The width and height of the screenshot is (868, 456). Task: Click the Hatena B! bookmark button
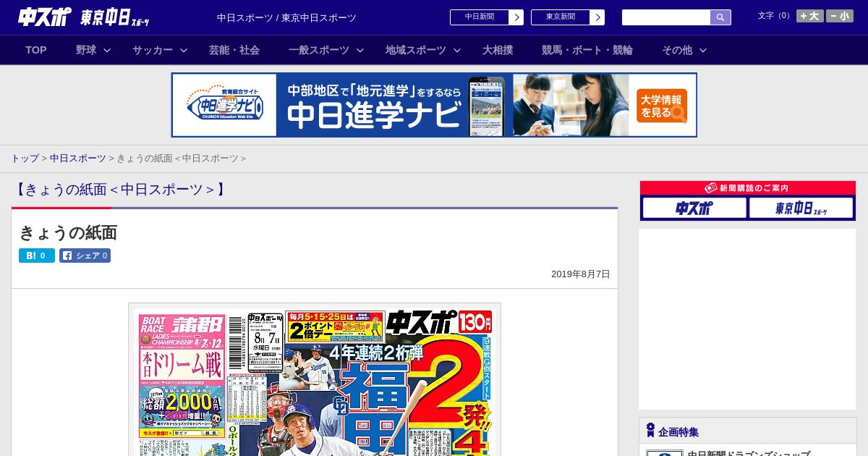click(x=37, y=256)
